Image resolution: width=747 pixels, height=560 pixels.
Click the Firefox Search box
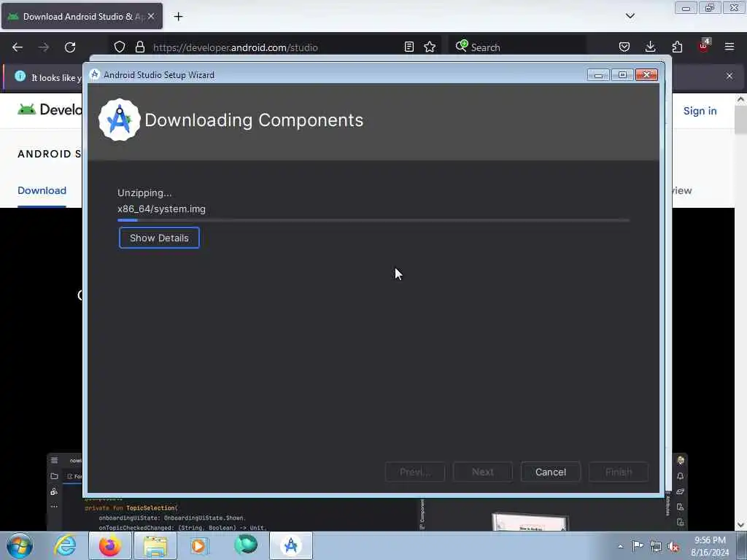coord(517,47)
